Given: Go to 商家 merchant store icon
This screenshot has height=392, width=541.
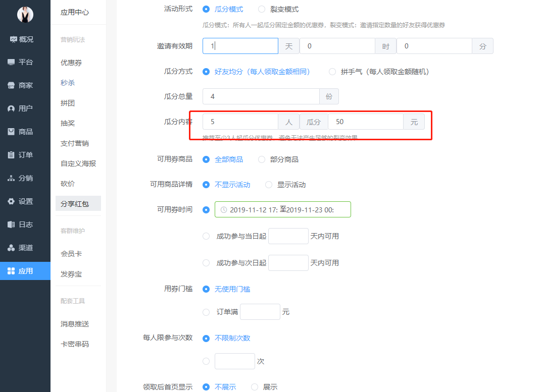Looking at the screenshot, I should (x=11, y=85).
